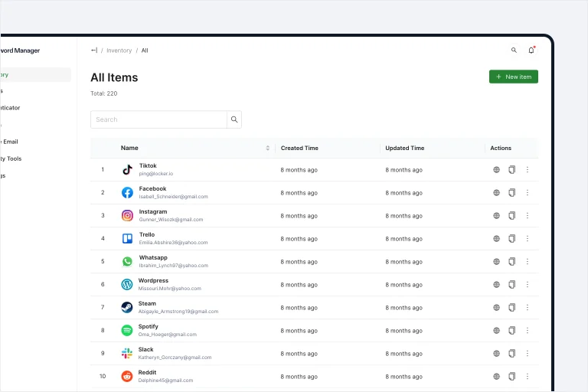The height and width of the screenshot is (392, 588).
Task: Click the All breadcrumb item
Action: [145, 51]
